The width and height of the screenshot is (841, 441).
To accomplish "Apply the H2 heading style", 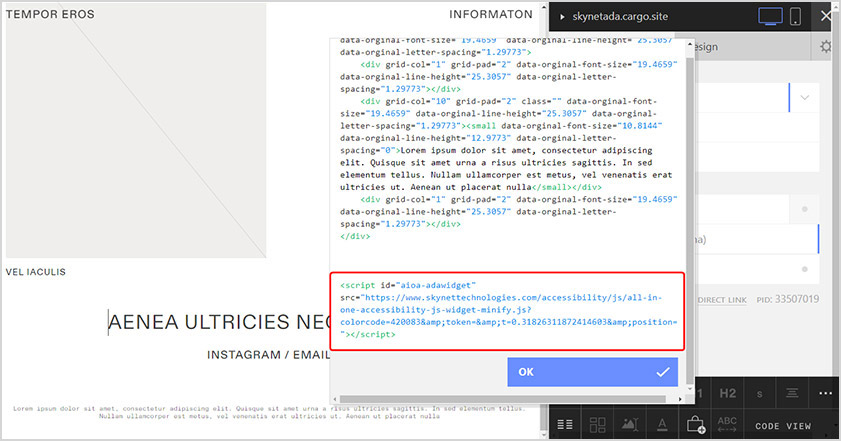I will pyautogui.click(x=727, y=393).
